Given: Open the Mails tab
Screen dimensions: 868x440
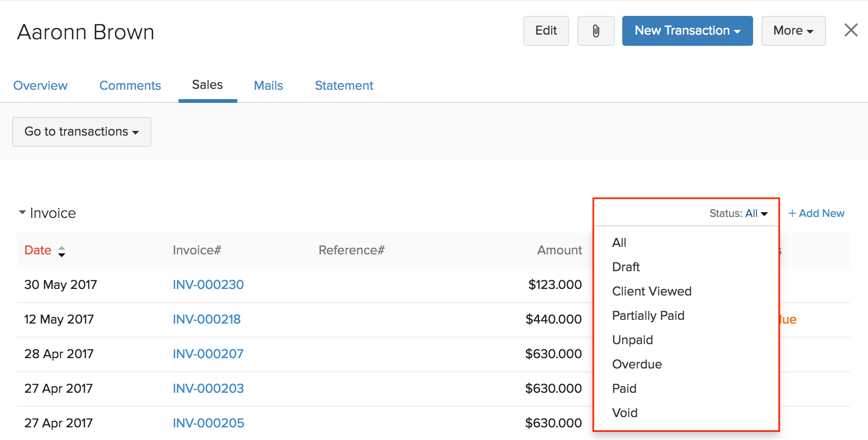Looking at the screenshot, I should [268, 86].
